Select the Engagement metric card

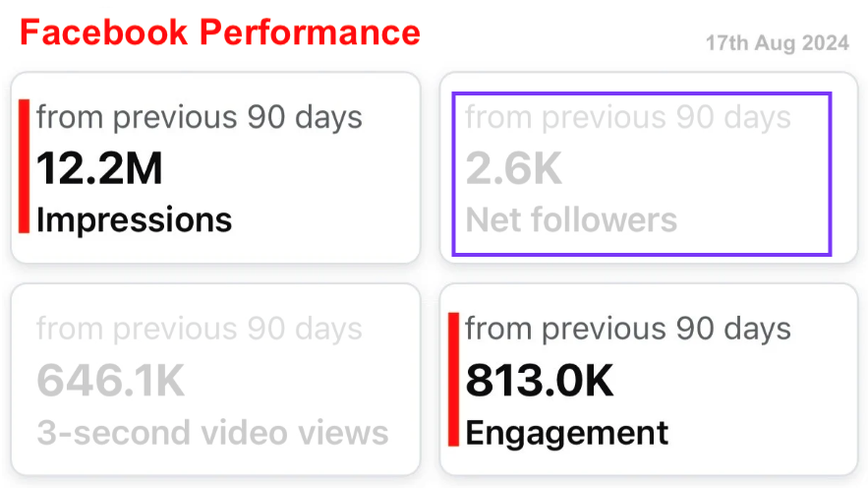coord(649,380)
